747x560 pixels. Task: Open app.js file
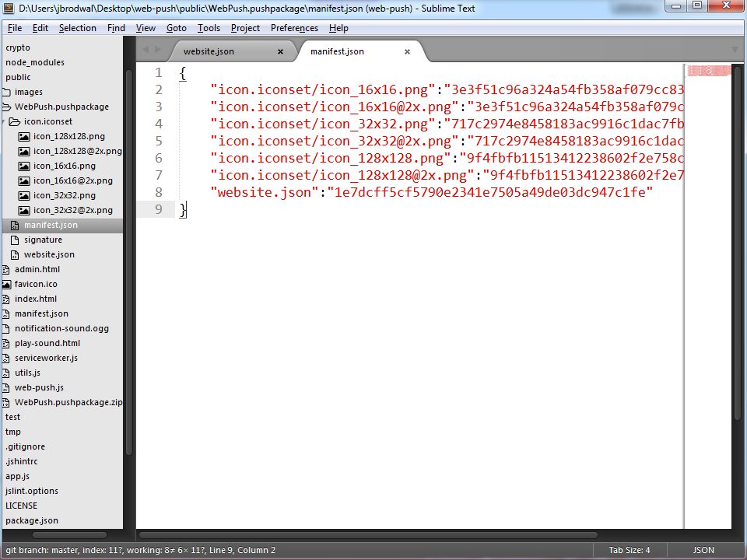(x=17, y=476)
